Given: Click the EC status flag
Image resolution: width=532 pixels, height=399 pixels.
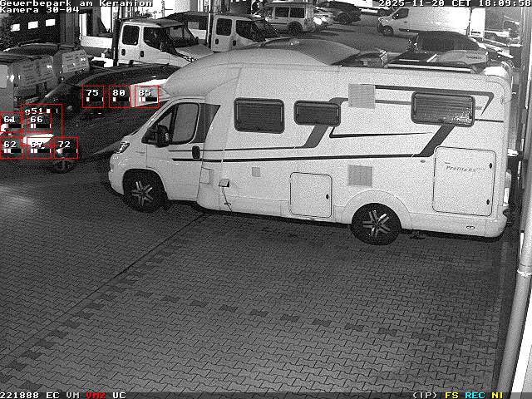Looking at the screenshot, I should click(x=52, y=395).
